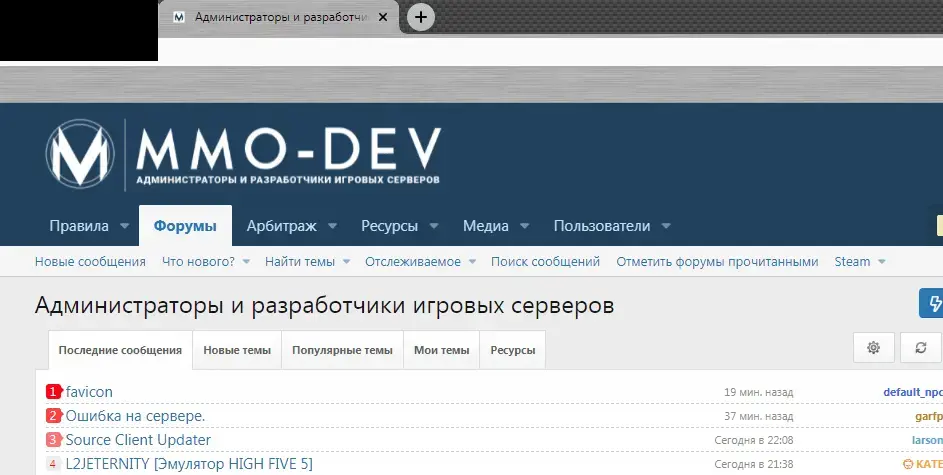This screenshot has height=475, width=943.
Task: Select the Форумы navigation tab
Action: (185, 226)
